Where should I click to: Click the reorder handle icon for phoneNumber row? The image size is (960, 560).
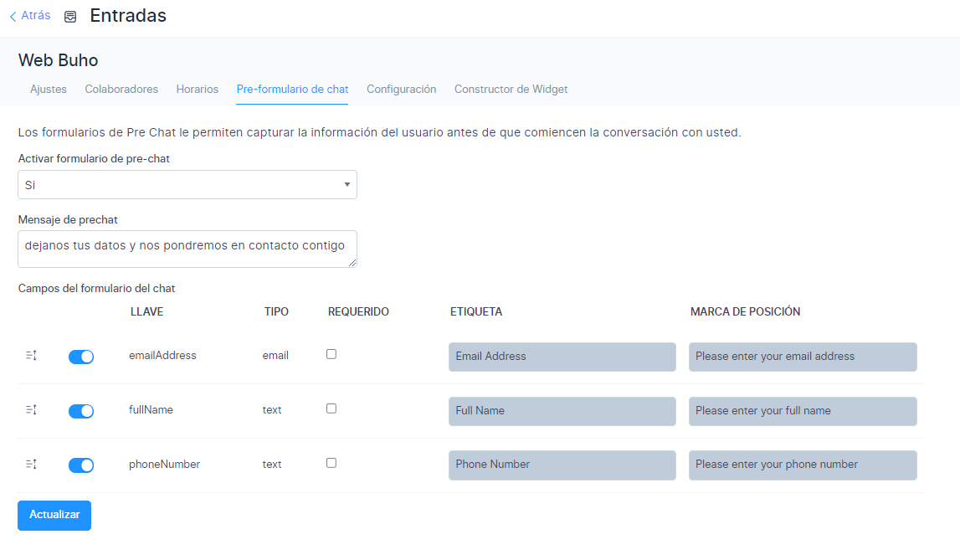[31, 465]
